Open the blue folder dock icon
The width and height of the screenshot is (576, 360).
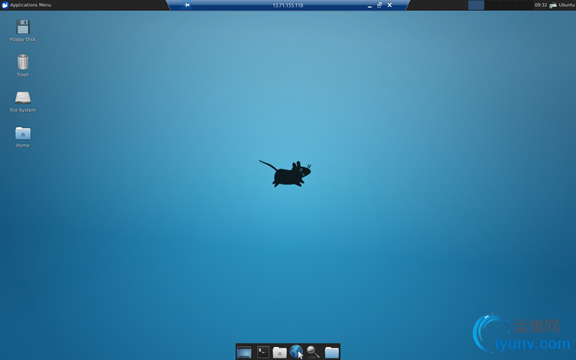(332, 352)
